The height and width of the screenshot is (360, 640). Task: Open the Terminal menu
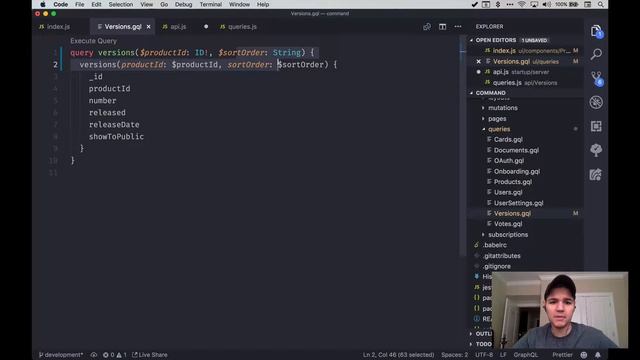(211, 4)
